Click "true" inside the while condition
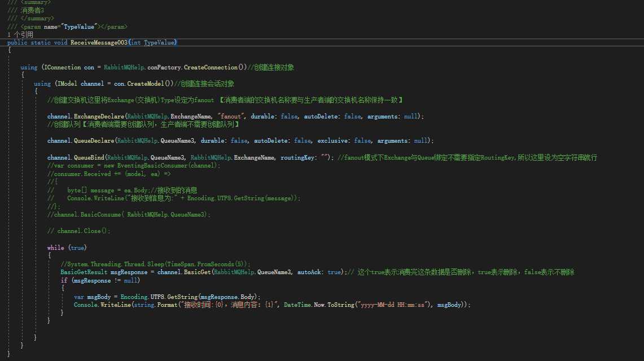 click(77, 248)
